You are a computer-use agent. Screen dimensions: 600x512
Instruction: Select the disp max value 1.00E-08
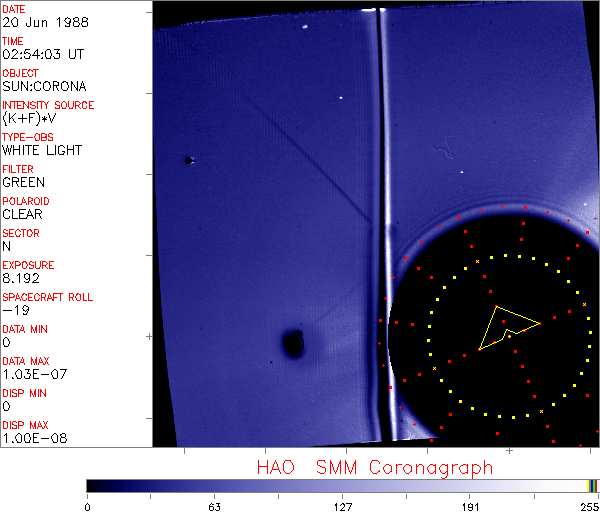click(x=30, y=438)
